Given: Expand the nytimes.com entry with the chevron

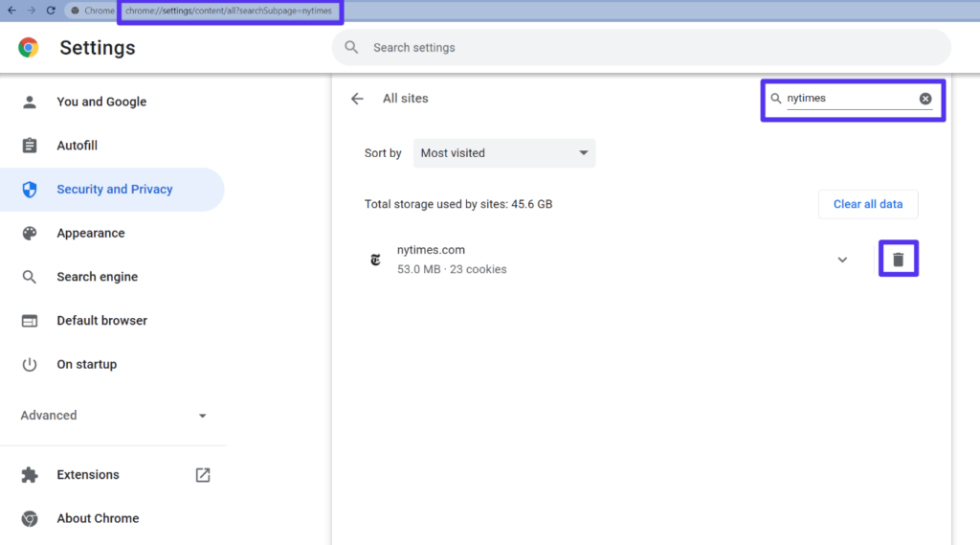Looking at the screenshot, I should click(842, 260).
